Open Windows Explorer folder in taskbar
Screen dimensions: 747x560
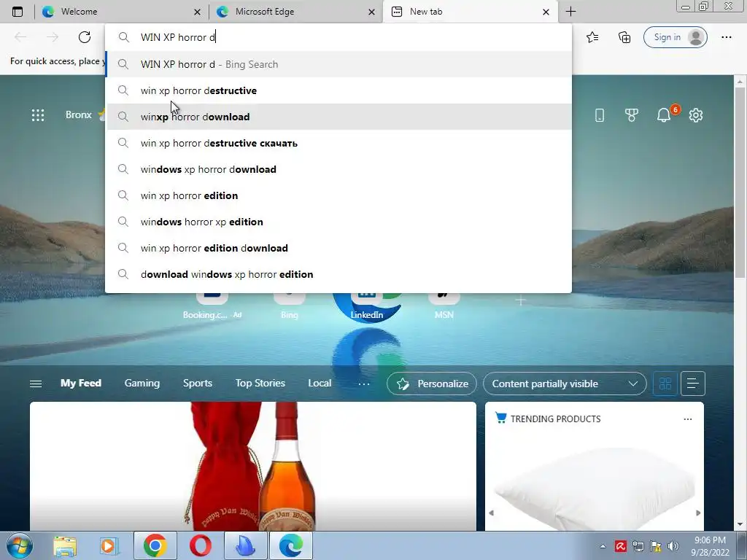65,545
